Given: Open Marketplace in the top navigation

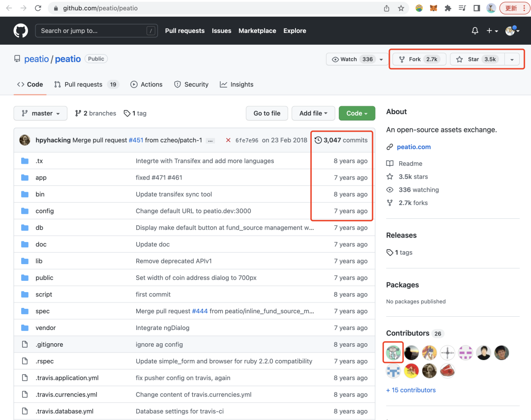Looking at the screenshot, I should click(x=257, y=31).
